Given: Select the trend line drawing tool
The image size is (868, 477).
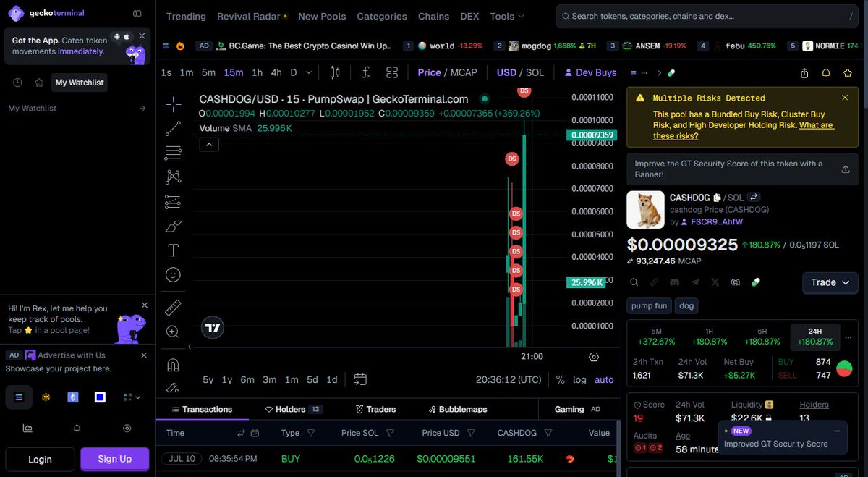Looking at the screenshot, I should pos(173,129).
